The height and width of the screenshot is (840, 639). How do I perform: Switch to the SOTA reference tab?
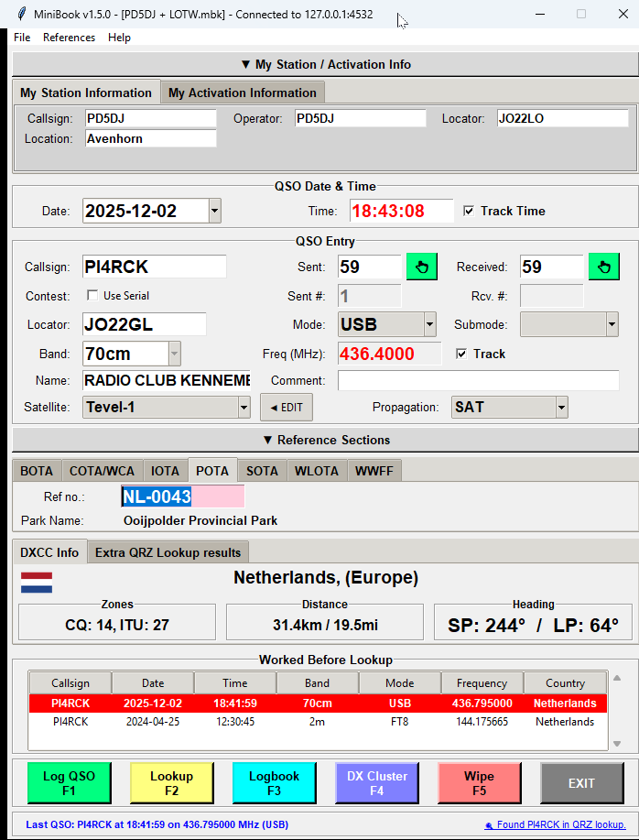point(262,471)
